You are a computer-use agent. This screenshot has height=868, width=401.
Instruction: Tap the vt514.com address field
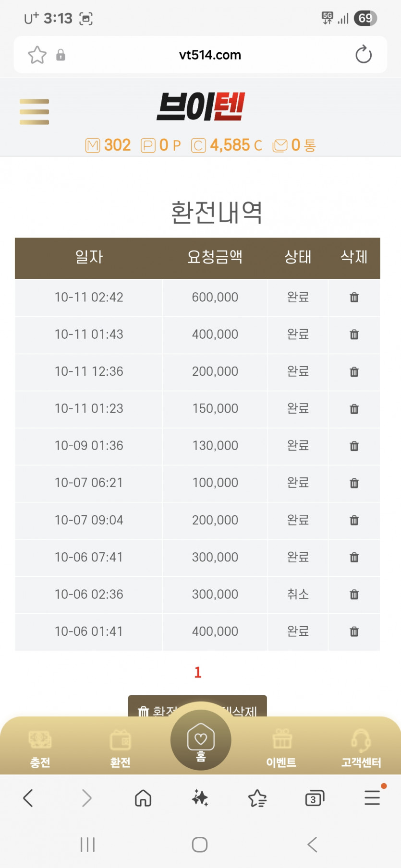[210, 55]
